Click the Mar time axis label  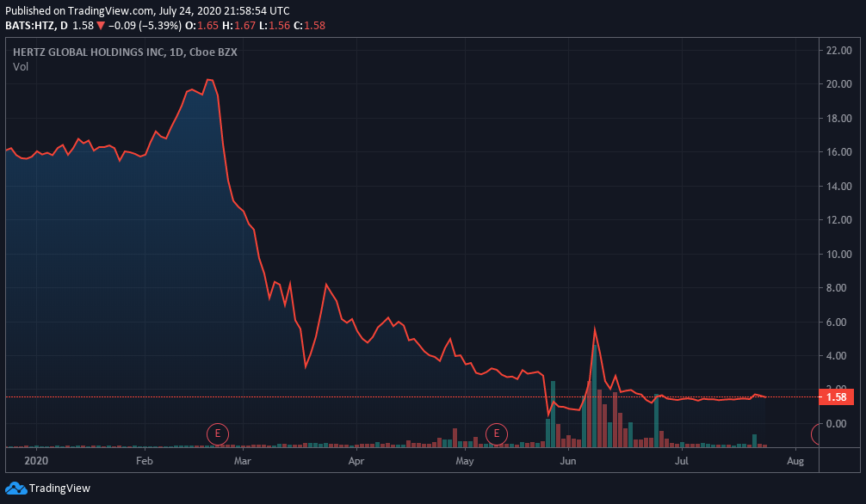tap(243, 460)
